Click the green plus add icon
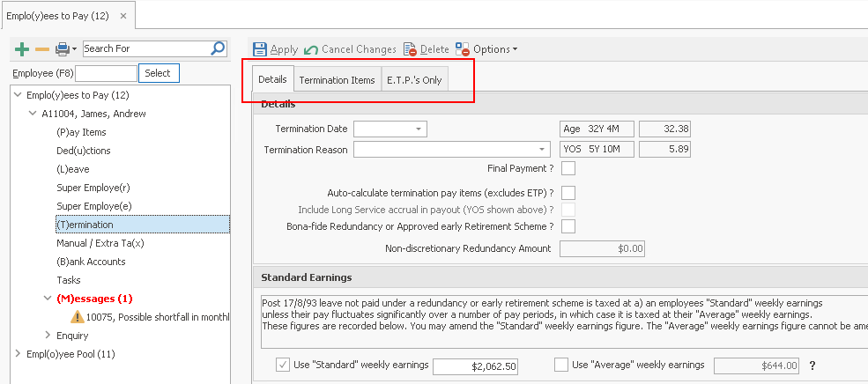The height and width of the screenshot is (384, 868). tap(22, 48)
